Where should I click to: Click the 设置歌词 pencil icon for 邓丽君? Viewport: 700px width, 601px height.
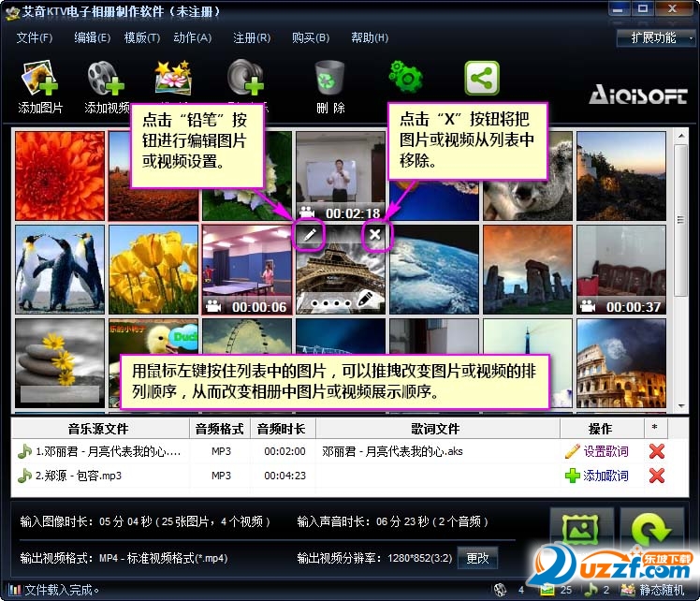(573, 451)
